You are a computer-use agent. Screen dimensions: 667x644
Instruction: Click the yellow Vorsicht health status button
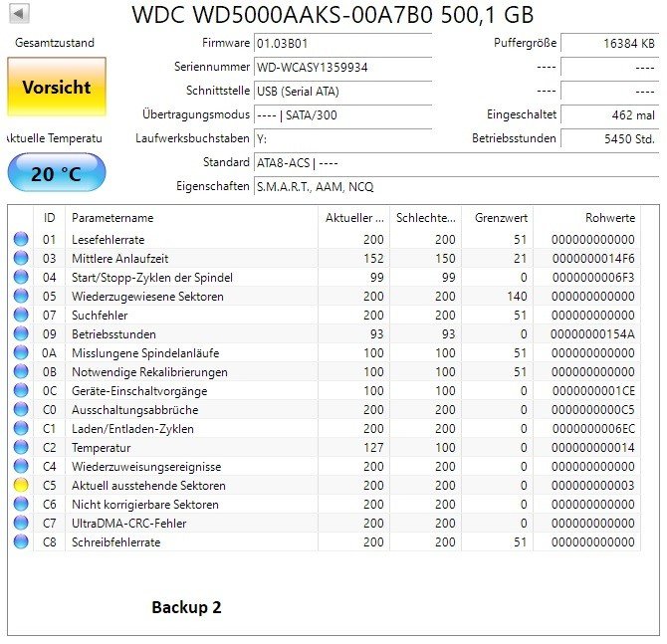pos(57,87)
